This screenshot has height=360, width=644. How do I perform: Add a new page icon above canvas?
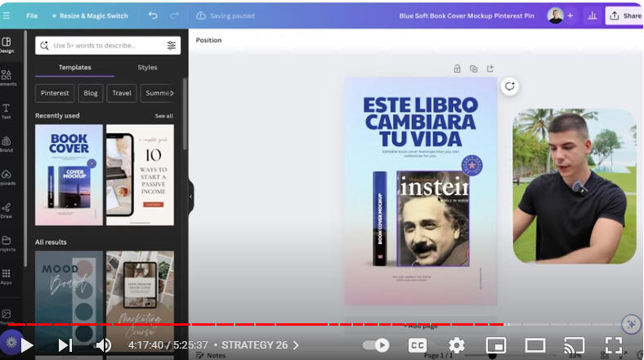490,69
